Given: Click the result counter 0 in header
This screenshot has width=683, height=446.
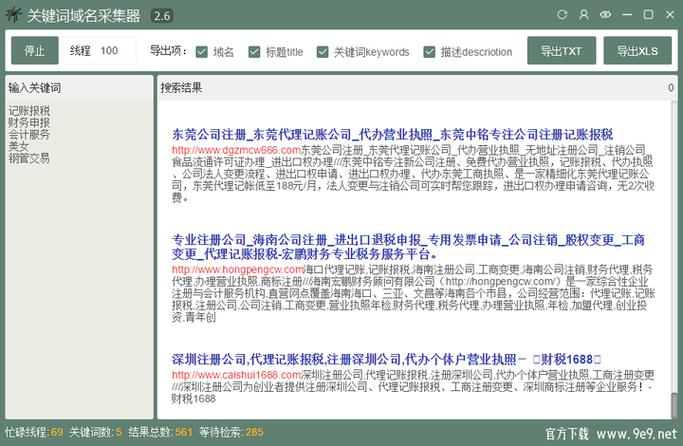Looking at the screenshot, I should tap(671, 88).
